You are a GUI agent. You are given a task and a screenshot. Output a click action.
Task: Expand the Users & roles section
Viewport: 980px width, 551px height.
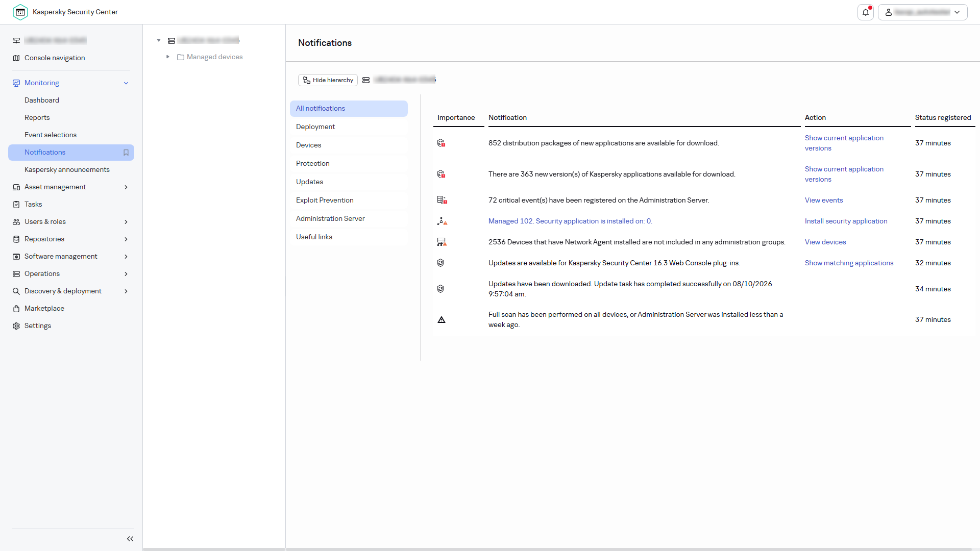pos(126,222)
